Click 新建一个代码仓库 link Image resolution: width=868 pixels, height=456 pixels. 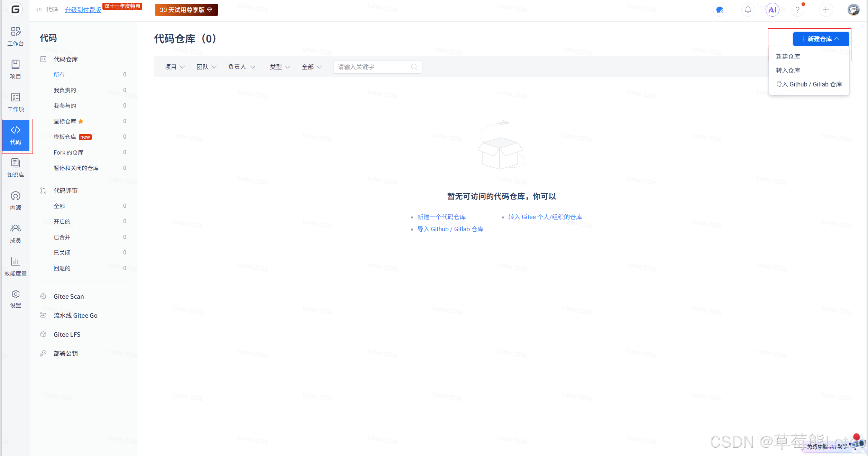(441, 217)
